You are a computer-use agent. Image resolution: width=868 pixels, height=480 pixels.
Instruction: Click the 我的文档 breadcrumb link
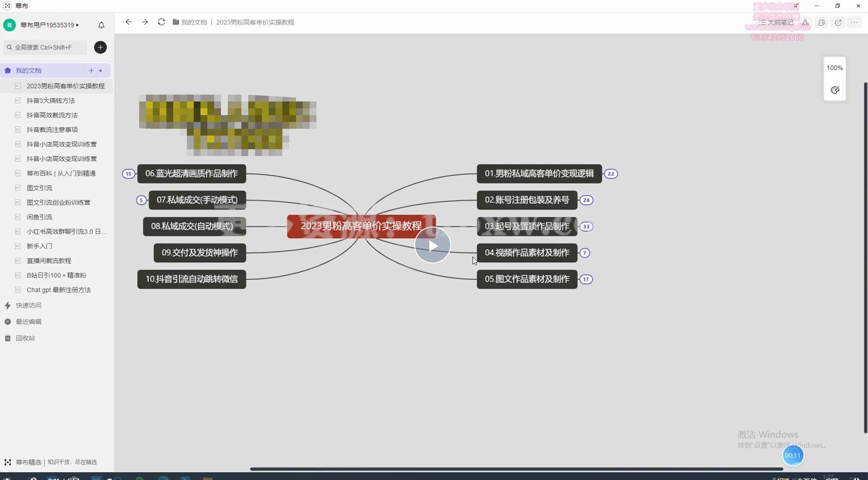click(x=194, y=22)
